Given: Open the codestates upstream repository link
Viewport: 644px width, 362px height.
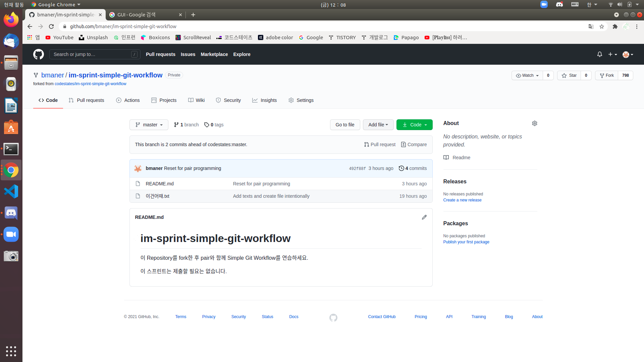Looking at the screenshot, I should pos(91,84).
